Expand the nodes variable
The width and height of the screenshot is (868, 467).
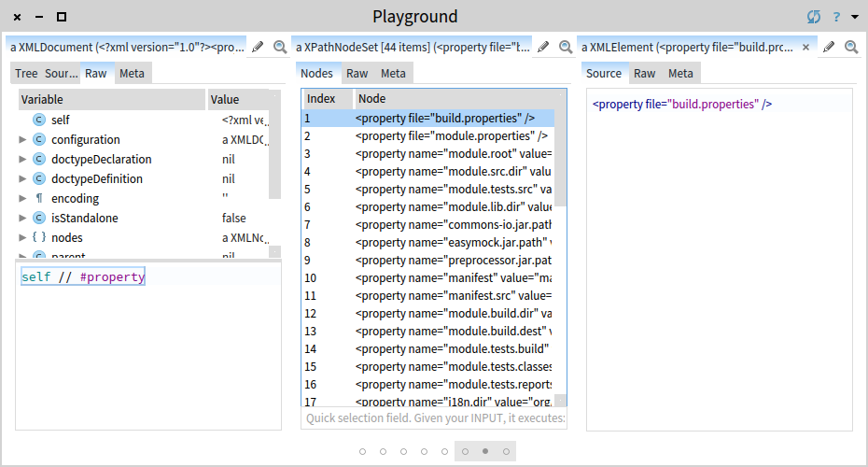click(x=22, y=237)
